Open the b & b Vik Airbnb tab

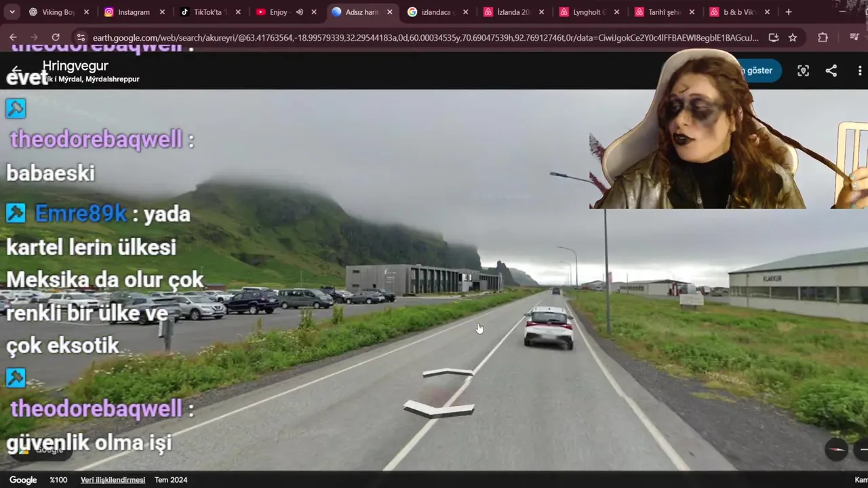pos(741,12)
